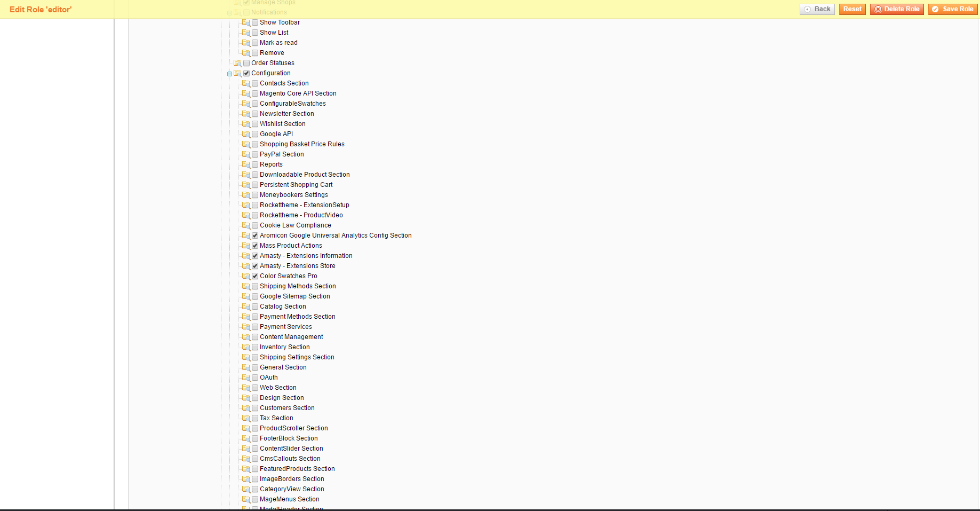Collapse the Configuration tree node
Viewport: 980px width, 511px height.
229,74
